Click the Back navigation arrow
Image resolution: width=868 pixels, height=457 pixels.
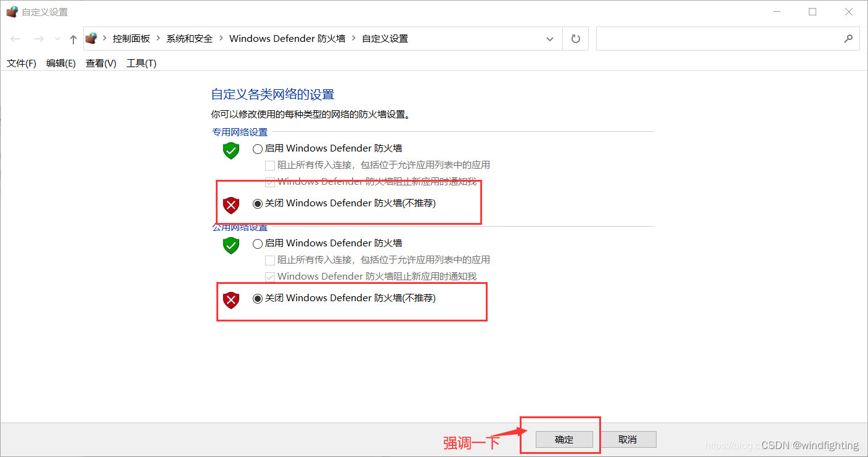click(15, 39)
